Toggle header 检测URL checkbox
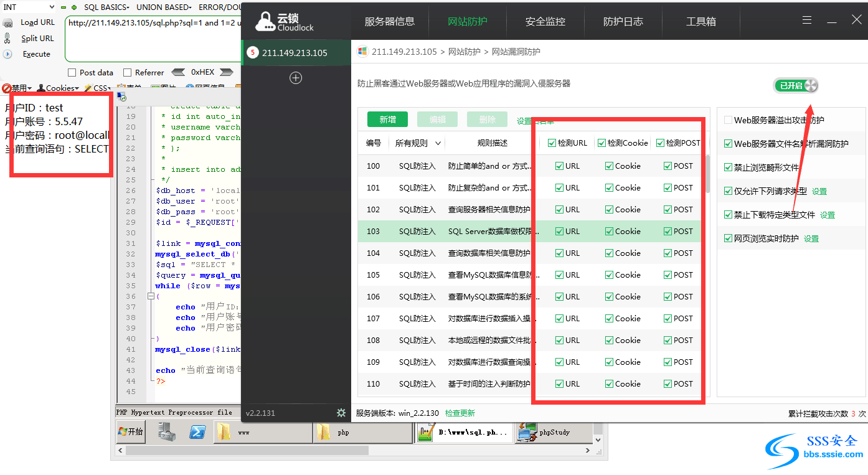The height and width of the screenshot is (475, 868). [x=551, y=143]
